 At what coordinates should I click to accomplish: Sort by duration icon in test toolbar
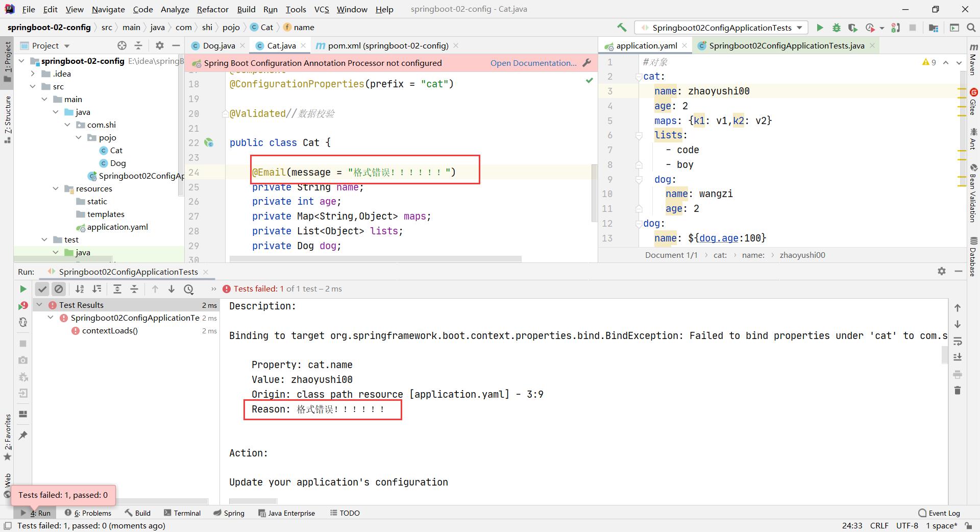tap(96, 289)
